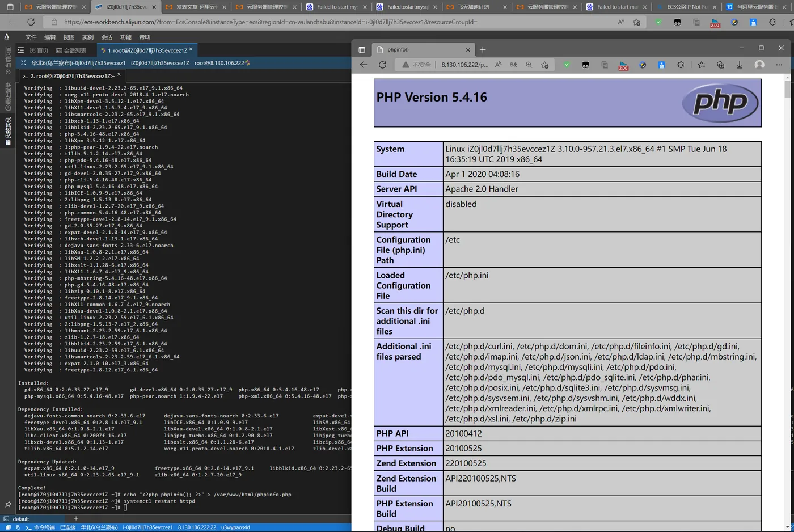Open the 编辑 menu
Screen dimensions: 794x532
[50, 37]
